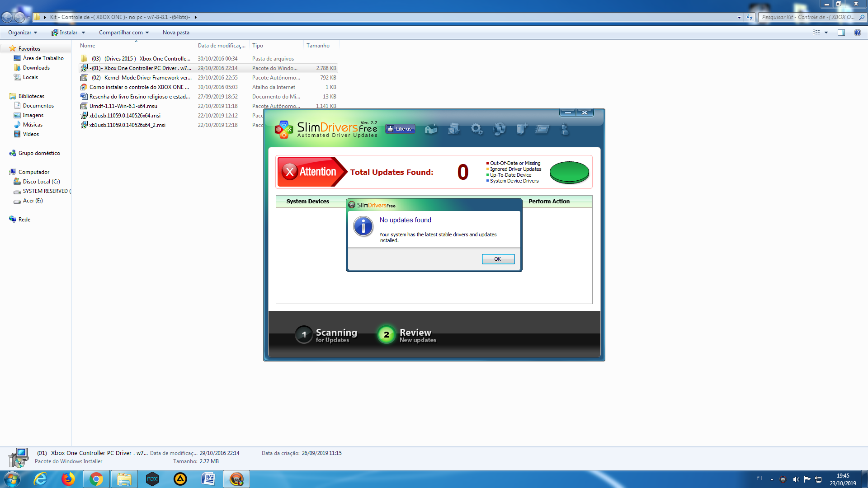Screen dimensions: 868x488
Task: Sort by Data de modificação column
Action: 222,46
